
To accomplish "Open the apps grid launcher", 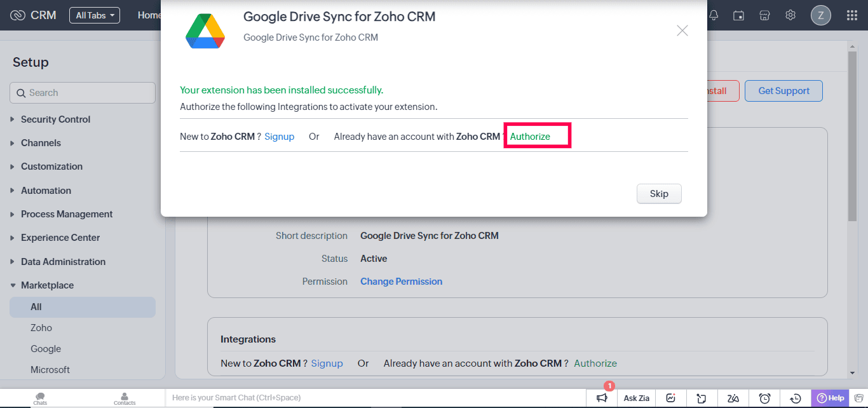I will pyautogui.click(x=852, y=15).
